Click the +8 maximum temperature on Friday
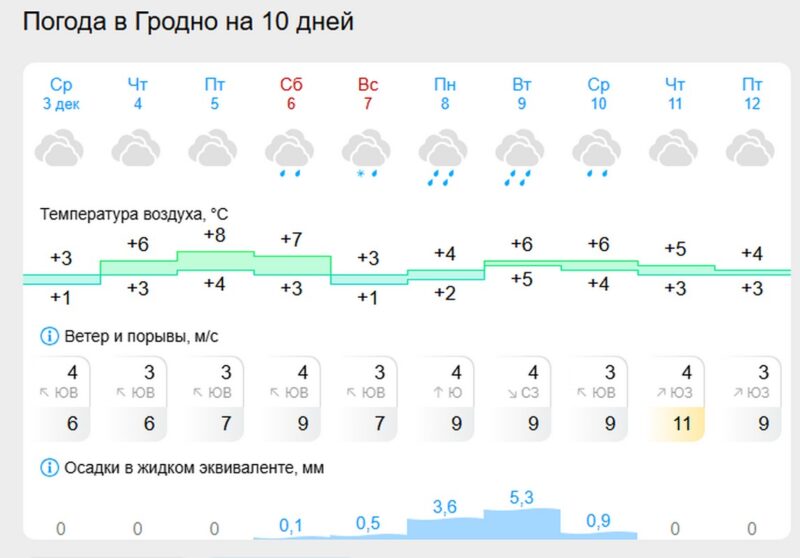This screenshot has width=800, height=558. click(x=214, y=235)
